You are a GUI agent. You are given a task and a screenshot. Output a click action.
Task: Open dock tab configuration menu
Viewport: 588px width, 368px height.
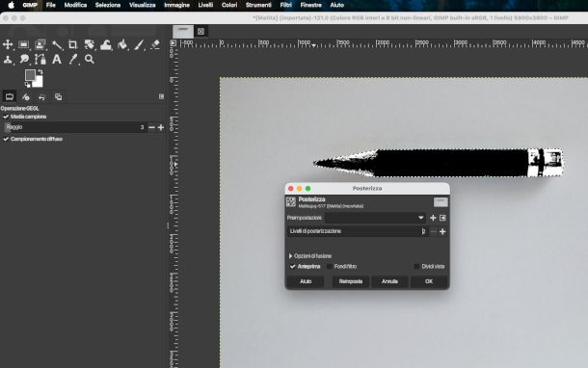tap(161, 96)
